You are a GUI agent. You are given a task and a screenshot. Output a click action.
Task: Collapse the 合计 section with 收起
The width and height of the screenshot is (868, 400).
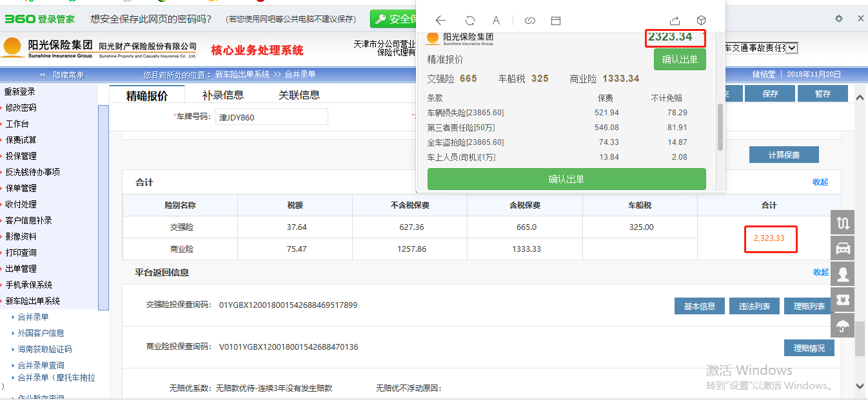pyautogui.click(x=820, y=182)
